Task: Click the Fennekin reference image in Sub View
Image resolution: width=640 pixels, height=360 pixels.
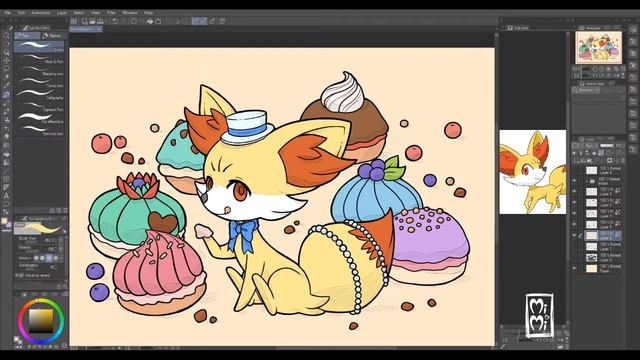Action: (x=533, y=172)
